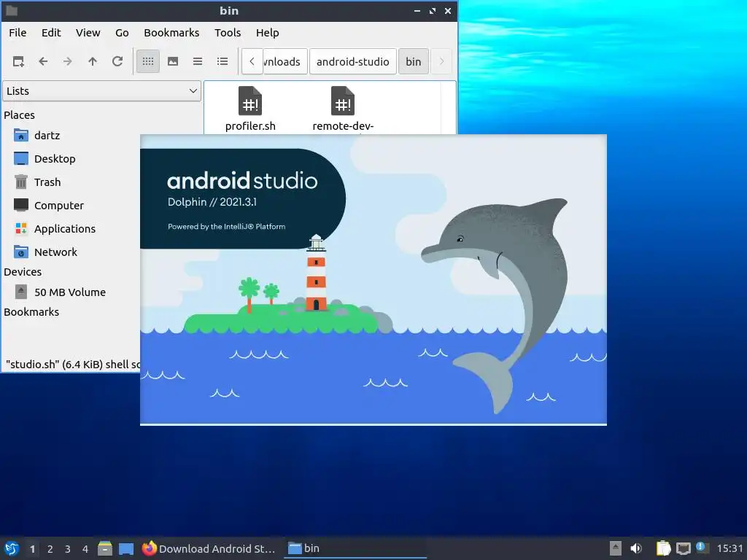747x560 pixels.
Task: Click the Downloads path button
Action: [x=285, y=61]
